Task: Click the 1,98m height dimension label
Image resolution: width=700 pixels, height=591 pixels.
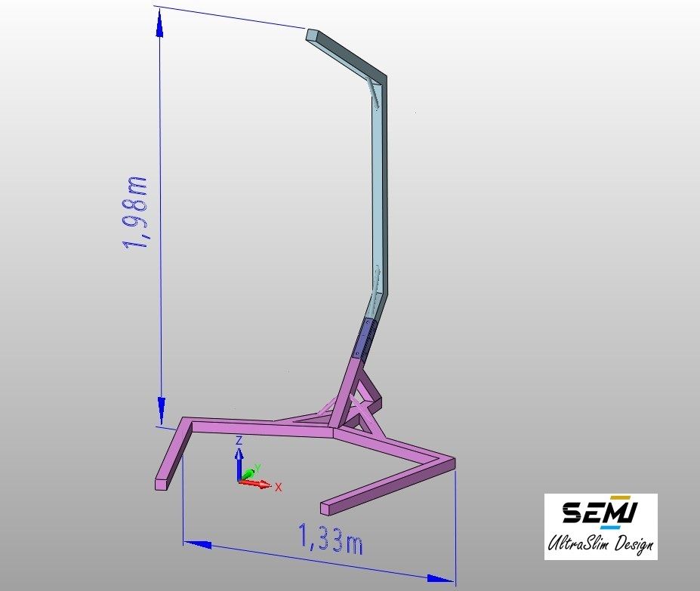Action: click(x=135, y=213)
